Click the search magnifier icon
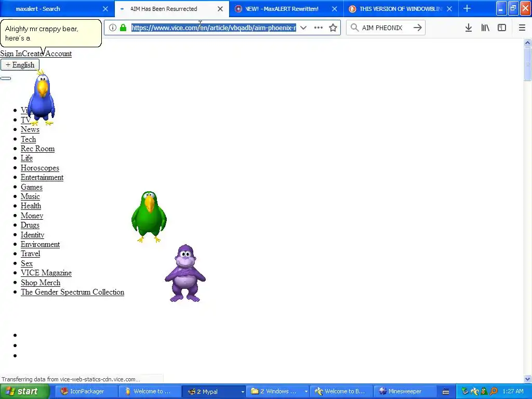Screen dimensions: 532x399 pyautogui.click(x=354, y=28)
